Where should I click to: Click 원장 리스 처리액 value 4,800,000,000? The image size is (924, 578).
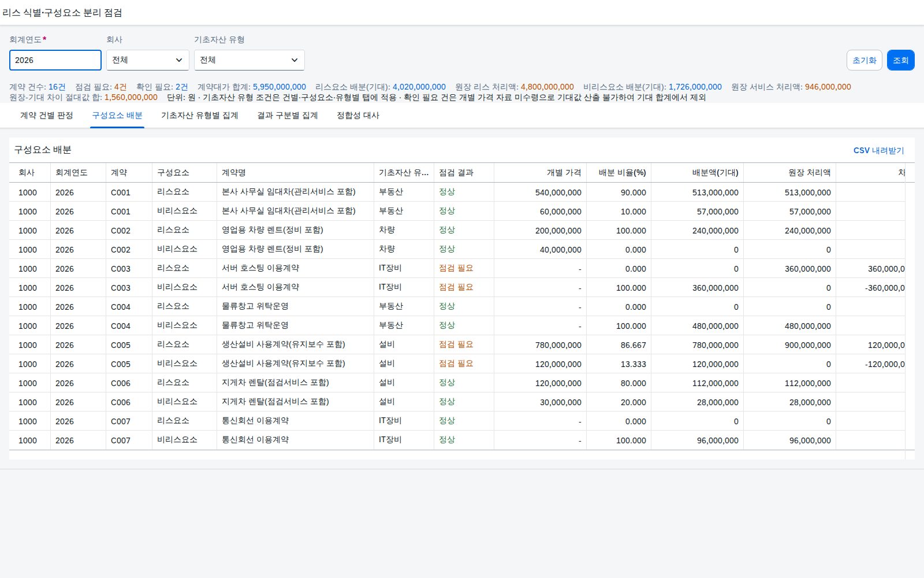tap(547, 87)
